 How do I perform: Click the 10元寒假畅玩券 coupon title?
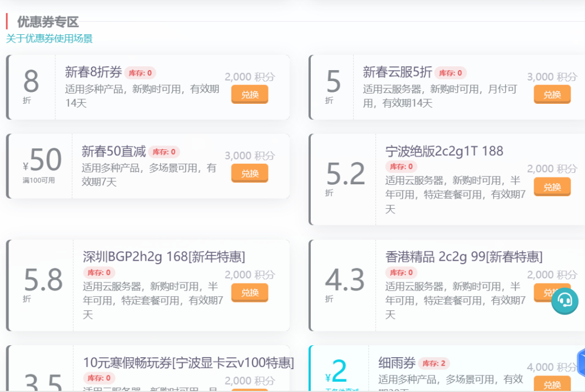click(x=189, y=362)
